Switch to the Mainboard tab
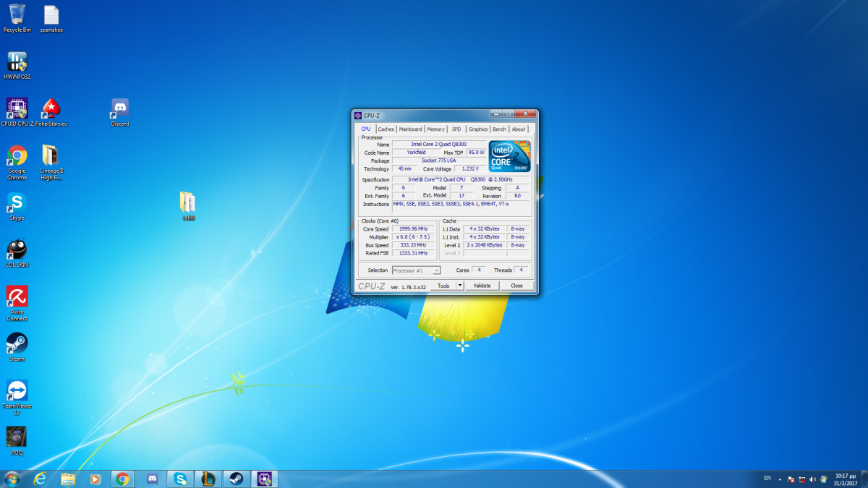The height and width of the screenshot is (488, 868). pyautogui.click(x=410, y=129)
